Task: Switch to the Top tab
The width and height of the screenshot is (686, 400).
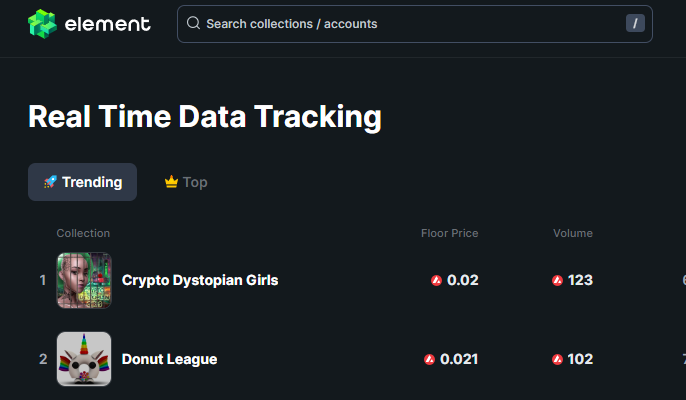Action: (186, 182)
